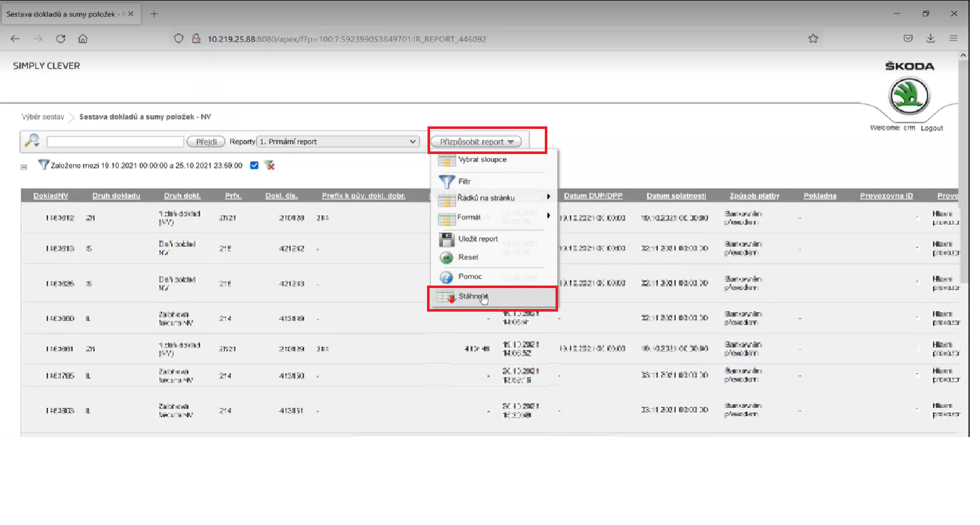Select Uložit report menu entry

coord(477,239)
